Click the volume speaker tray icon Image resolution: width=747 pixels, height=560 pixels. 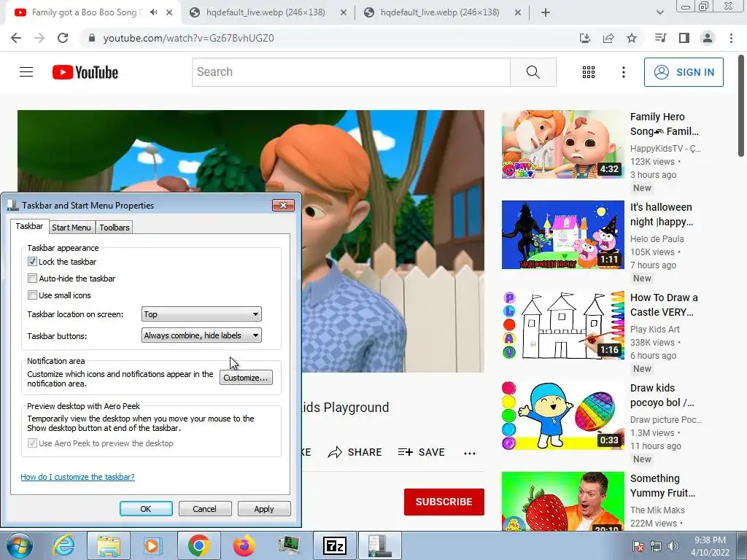(673, 546)
